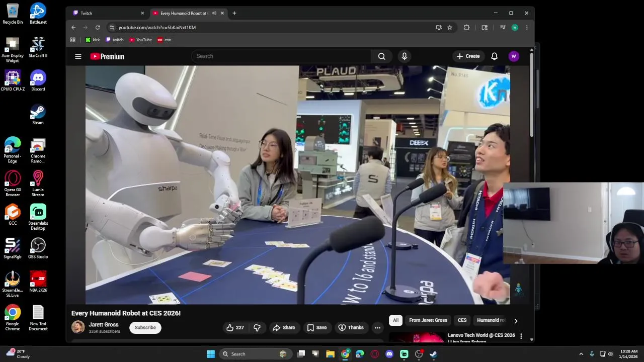Open a new Chrome tab
Image resolution: width=644 pixels, height=362 pixels.
pyautogui.click(x=234, y=13)
